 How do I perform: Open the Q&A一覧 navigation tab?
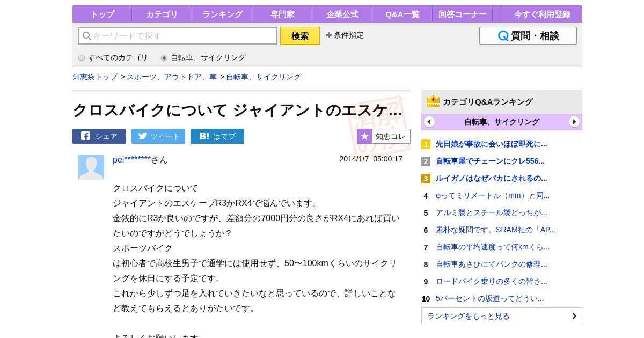point(402,14)
